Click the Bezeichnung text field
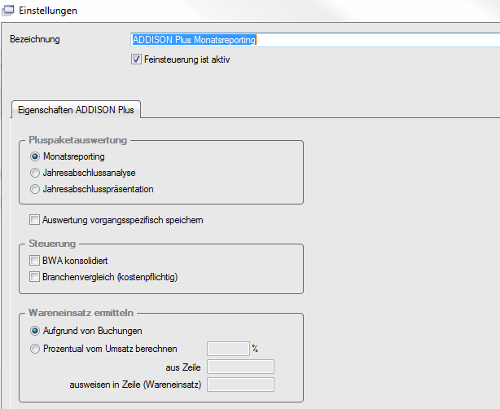Image resolution: width=500 pixels, height=409 pixels. pyautogui.click(x=315, y=40)
